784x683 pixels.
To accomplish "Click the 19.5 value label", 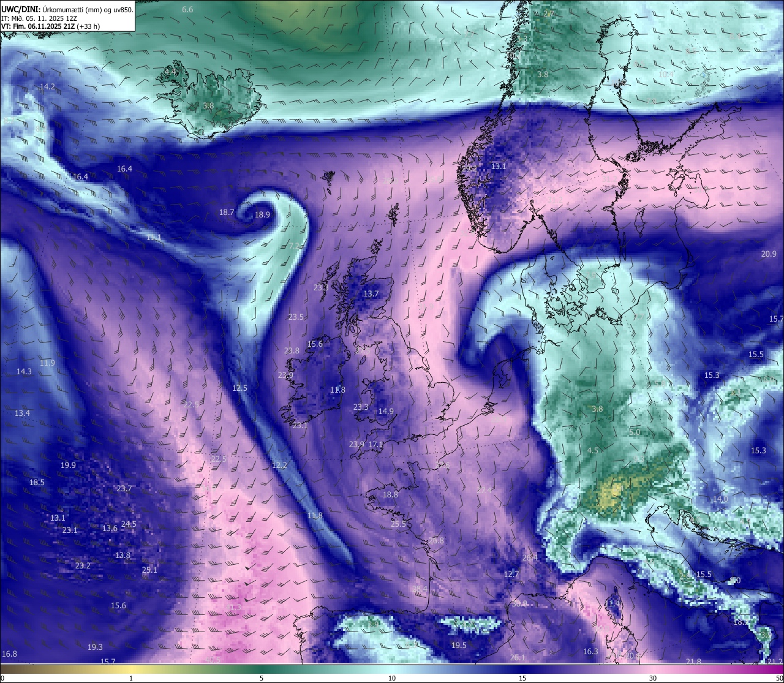I will (x=459, y=645).
